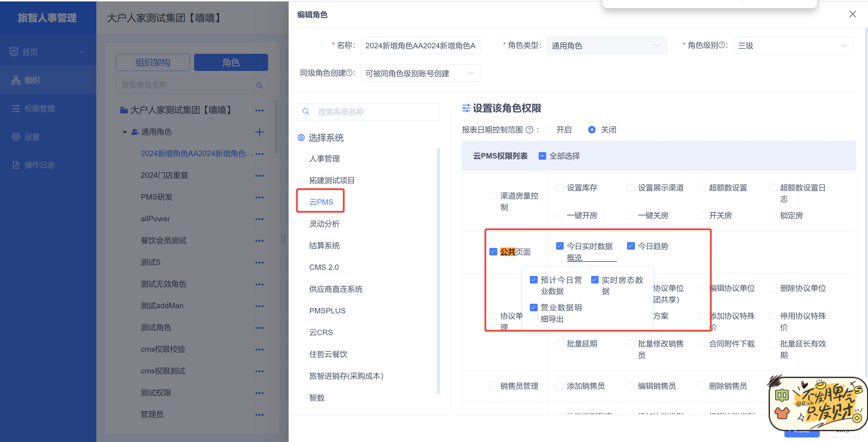868x442 pixels.
Task: Click the 操作日志 document icon in sidebar
Action: pyautogui.click(x=16, y=165)
